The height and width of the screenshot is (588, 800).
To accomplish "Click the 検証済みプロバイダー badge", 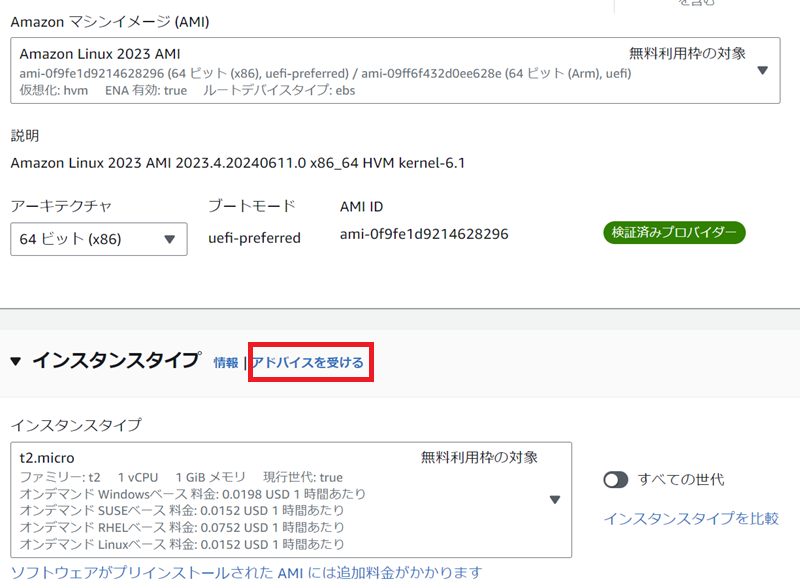I will coord(674,233).
